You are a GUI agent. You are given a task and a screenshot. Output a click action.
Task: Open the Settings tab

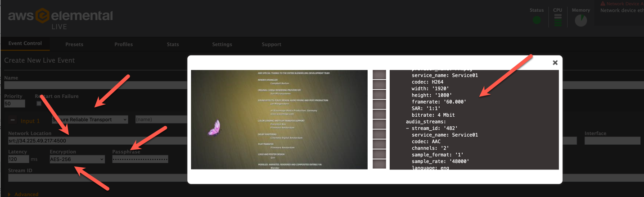point(222,44)
